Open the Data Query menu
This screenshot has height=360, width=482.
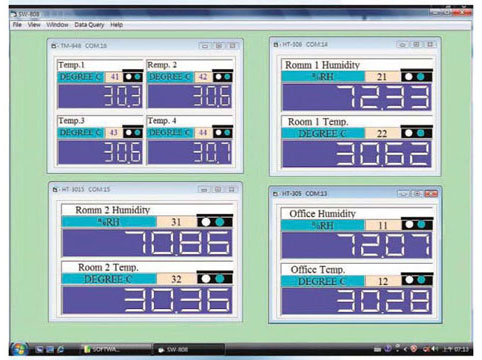89,25
